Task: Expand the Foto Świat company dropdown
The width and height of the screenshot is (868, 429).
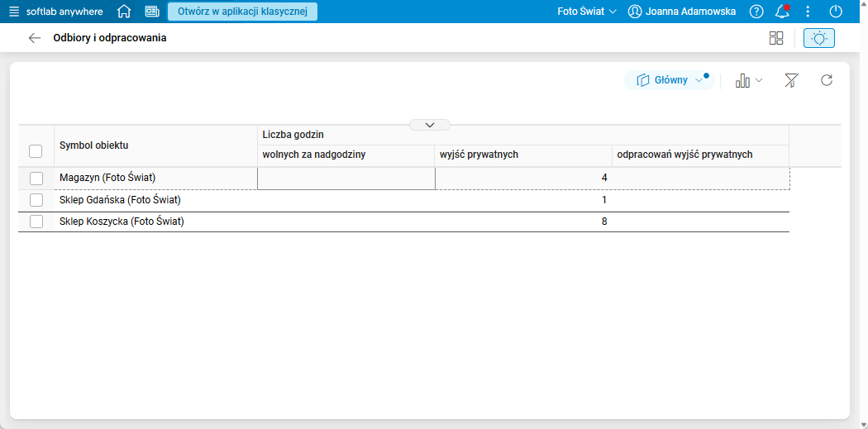Action: click(x=587, y=12)
